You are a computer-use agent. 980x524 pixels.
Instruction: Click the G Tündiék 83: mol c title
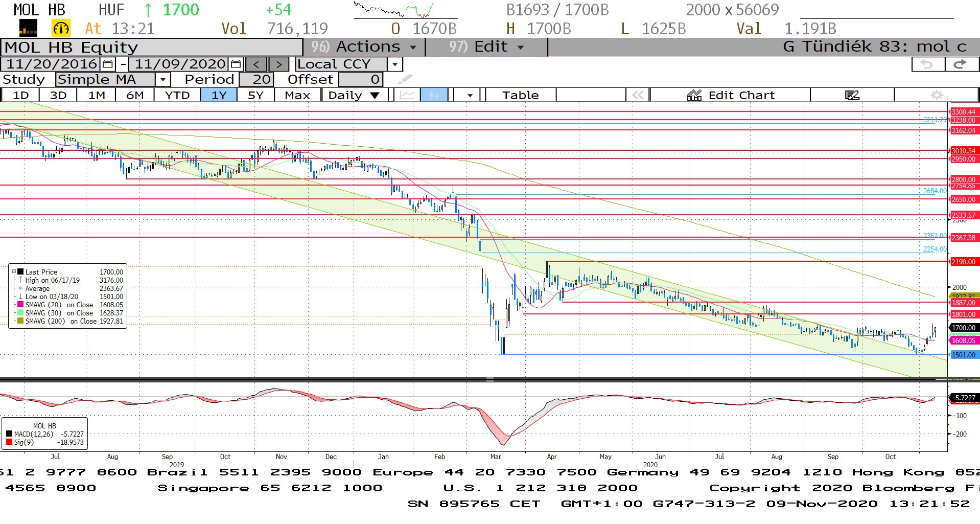click(874, 47)
